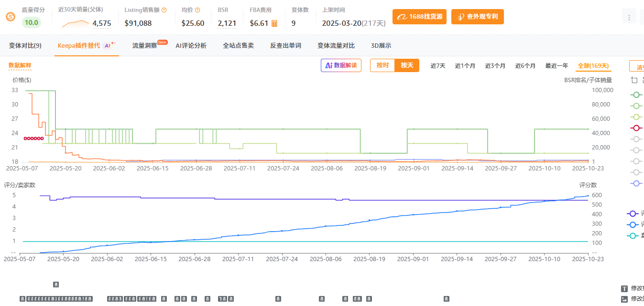This screenshot has width=644, height=306.
Task: Toggle the red circle series in legend
Action: (x=636, y=128)
